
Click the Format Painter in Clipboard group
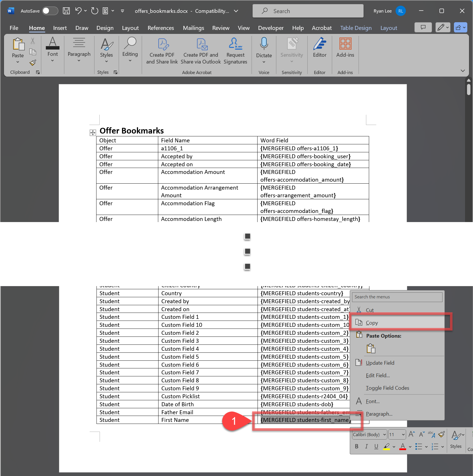pos(33,63)
